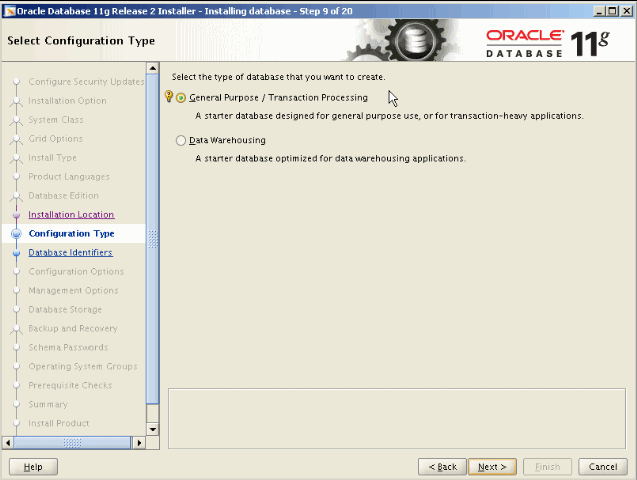Click the Grid Options step label

(x=56, y=138)
